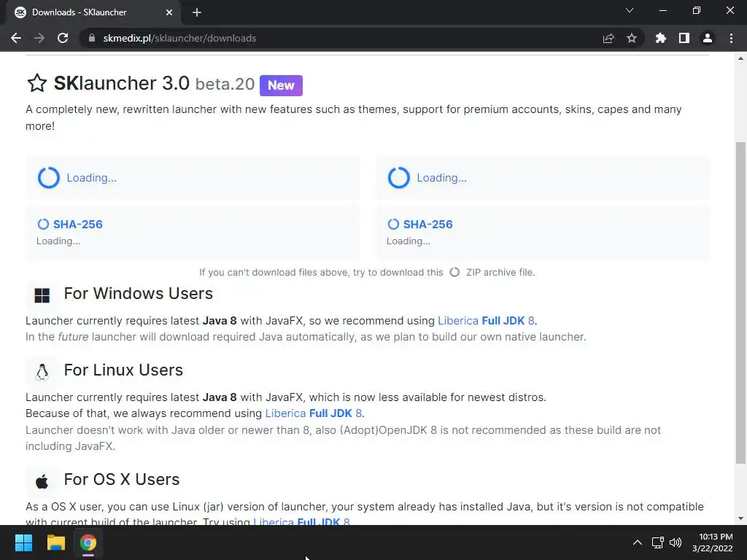The image size is (747, 560).
Task: Open a new browser tab
Action: 197,12
